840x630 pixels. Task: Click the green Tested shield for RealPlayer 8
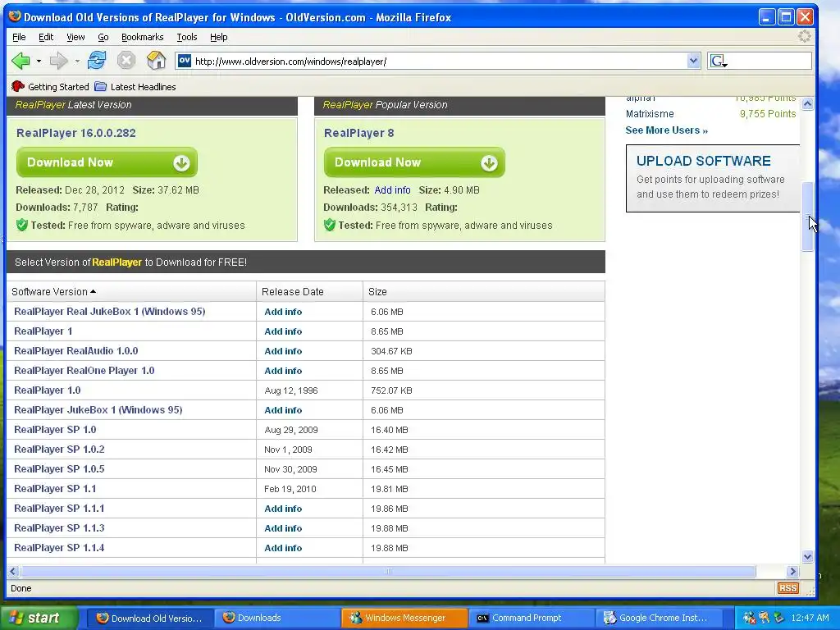tap(330, 225)
